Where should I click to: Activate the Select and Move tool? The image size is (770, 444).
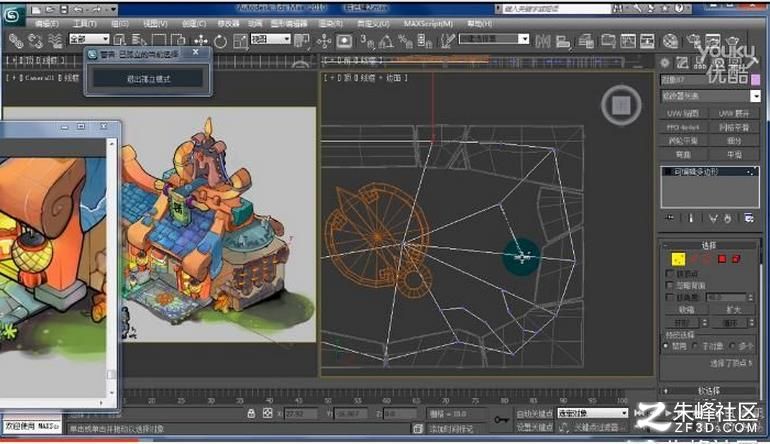[201, 41]
